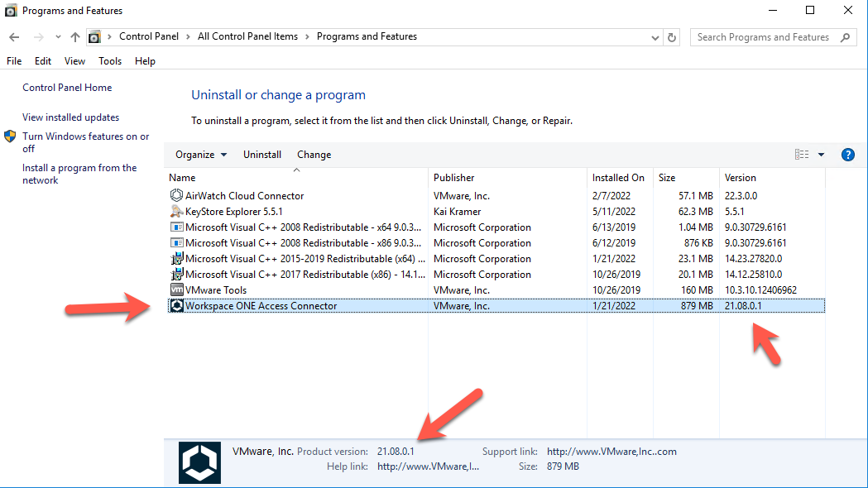The width and height of the screenshot is (868, 488).
Task: Select KeyStore Explorer 5.5.1 in the list
Action: (234, 212)
